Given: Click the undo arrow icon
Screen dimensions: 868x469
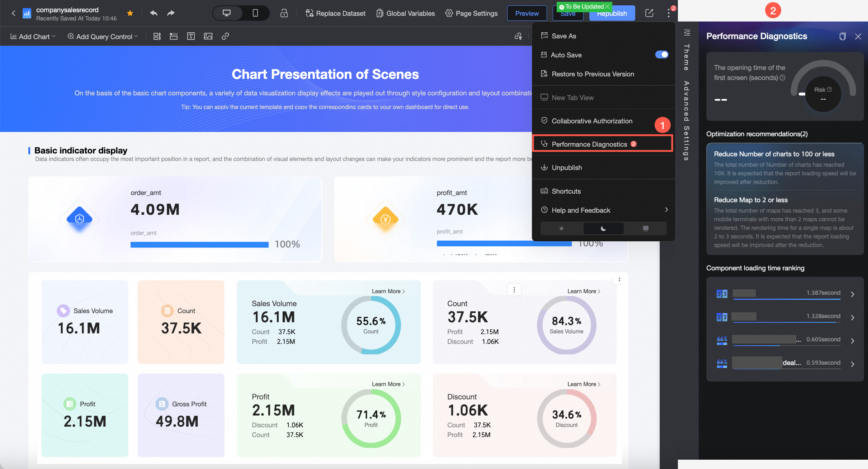Looking at the screenshot, I should click(154, 13).
